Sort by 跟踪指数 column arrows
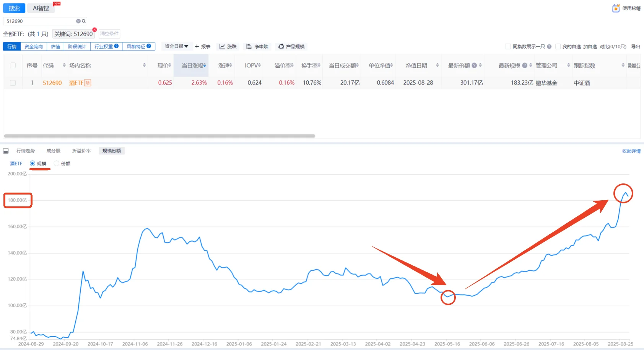Screen dimensions: 644x350 (x=623, y=65)
